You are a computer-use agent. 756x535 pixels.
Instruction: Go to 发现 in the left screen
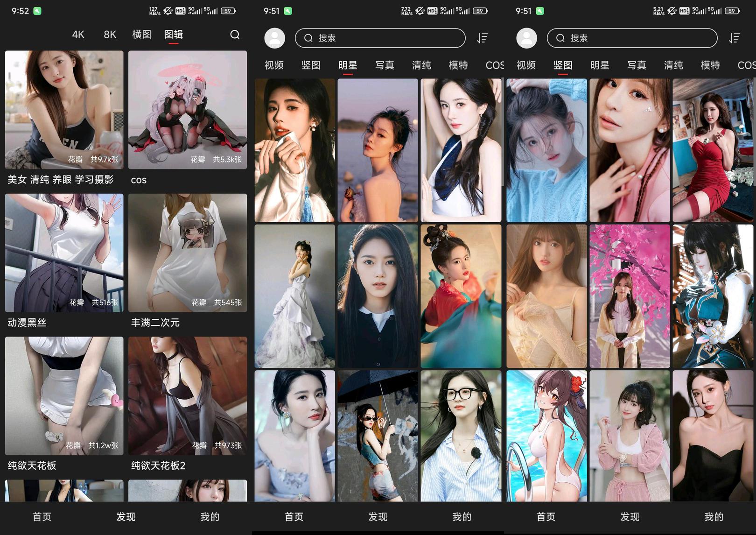[x=126, y=517]
